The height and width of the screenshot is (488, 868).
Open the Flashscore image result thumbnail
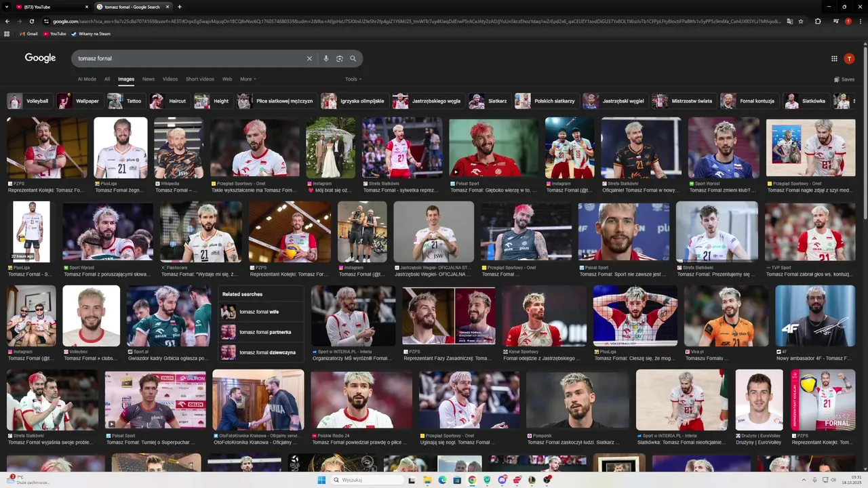coord(201,232)
